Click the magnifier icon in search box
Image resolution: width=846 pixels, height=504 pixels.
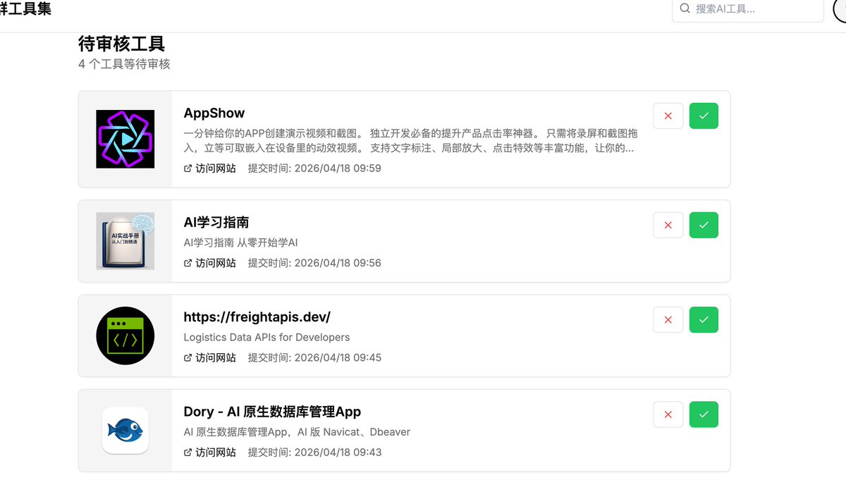[x=685, y=8]
